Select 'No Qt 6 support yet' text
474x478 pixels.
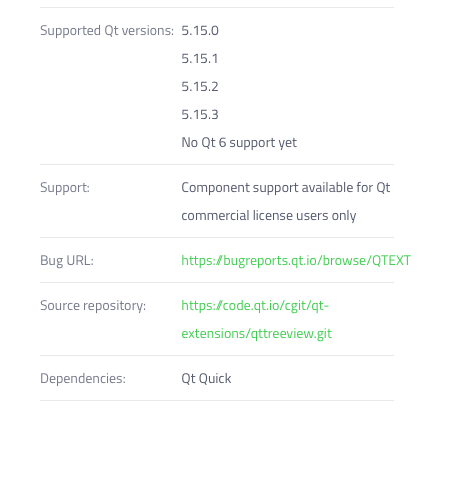tap(239, 143)
